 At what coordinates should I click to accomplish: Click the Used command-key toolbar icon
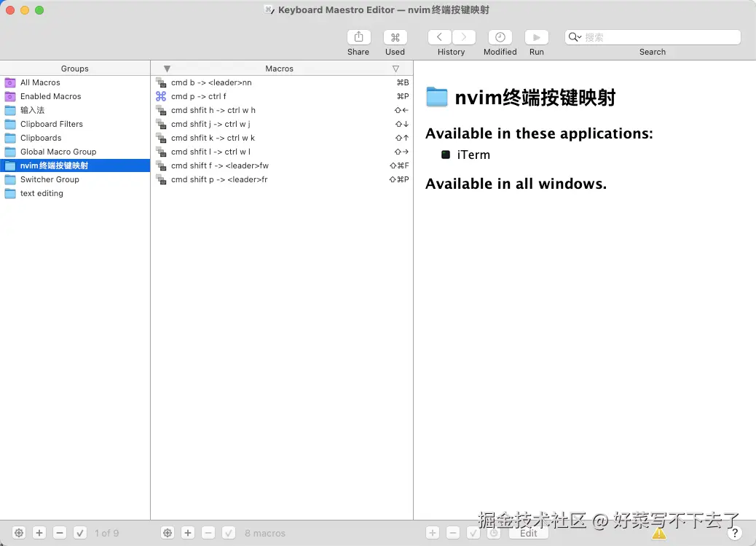point(395,37)
